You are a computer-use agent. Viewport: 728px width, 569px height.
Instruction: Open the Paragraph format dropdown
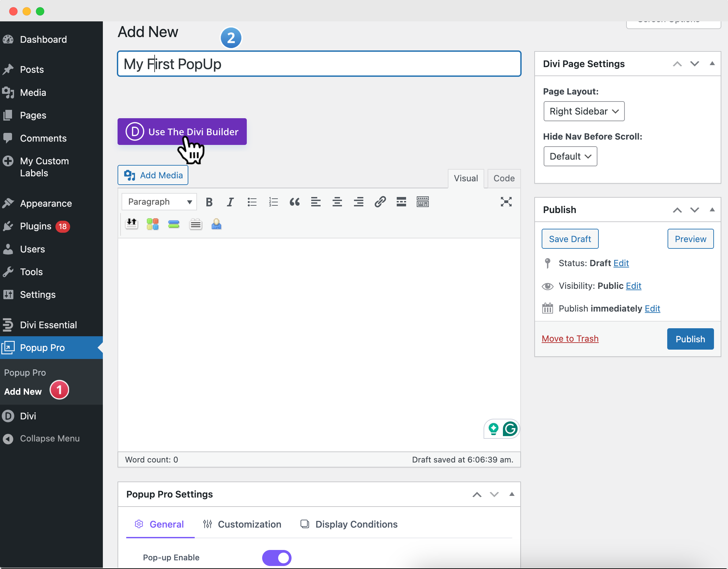tap(159, 202)
